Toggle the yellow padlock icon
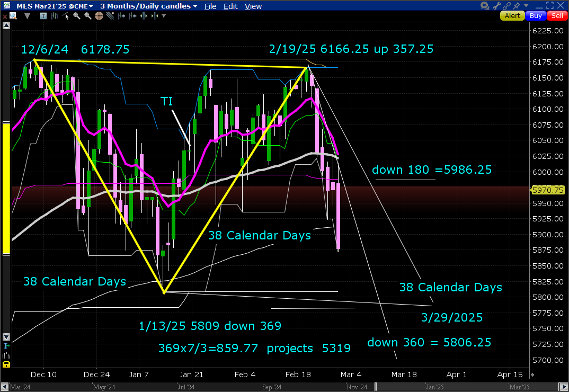569x392 pixels. [x=6, y=364]
